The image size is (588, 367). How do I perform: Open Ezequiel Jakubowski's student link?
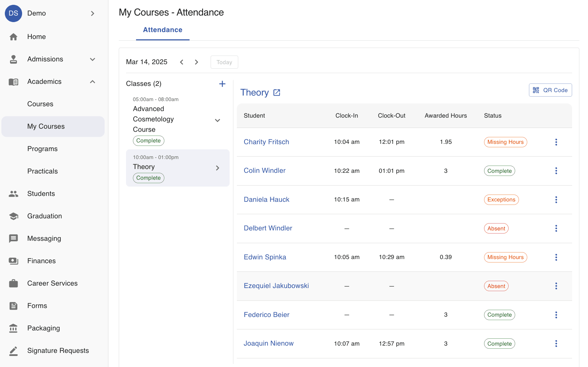(x=276, y=286)
